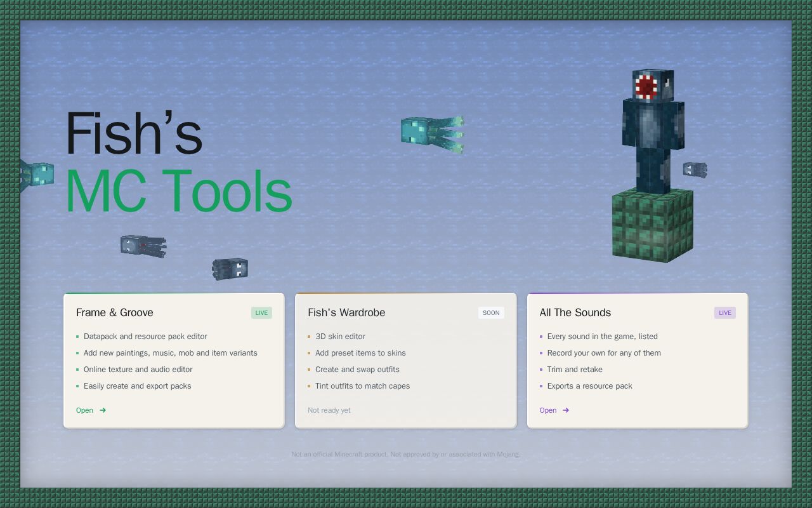Click the purple LIVE badge on All The Sounds

pos(725,312)
